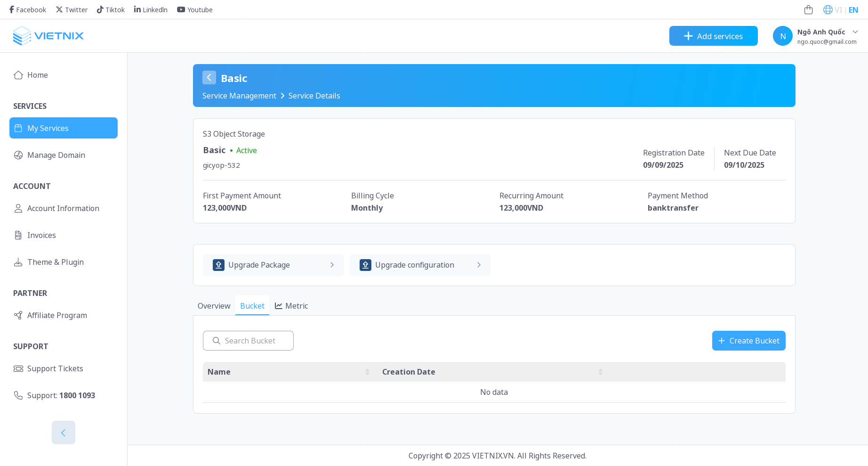Click the Add services button
Screen dimensions: 868x466
click(713, 36)
